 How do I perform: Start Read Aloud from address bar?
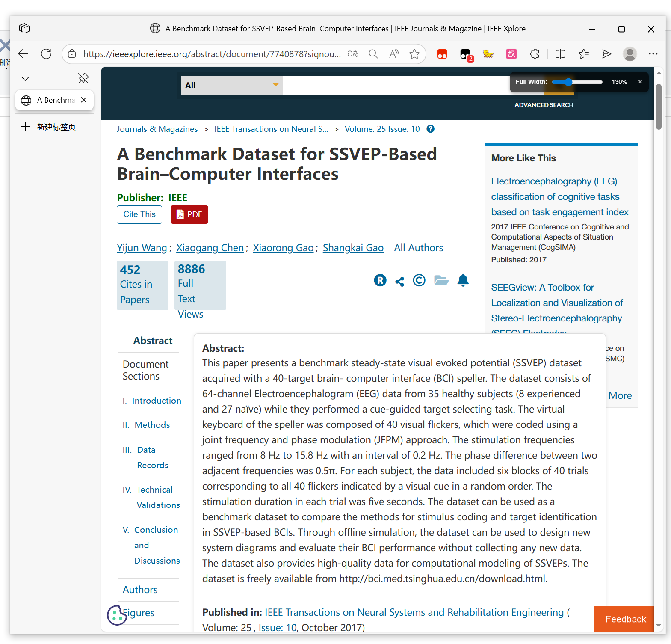coord(394,54)
